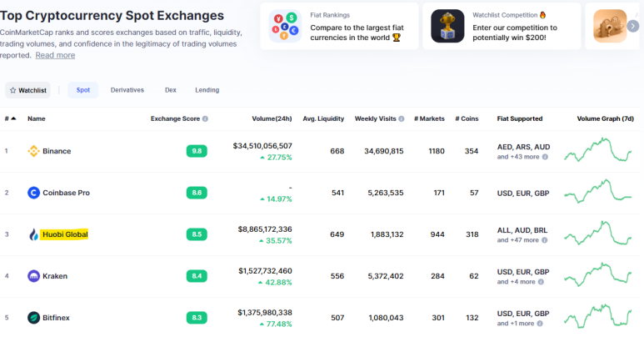Click the Exchange Score info icon
Screen dimensions: 644x337
205,119
